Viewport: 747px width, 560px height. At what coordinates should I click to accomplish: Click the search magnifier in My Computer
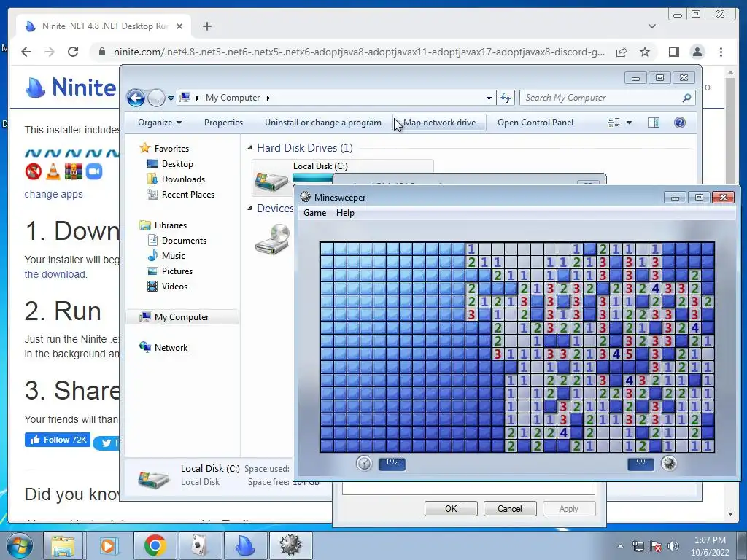coord(686,98)
